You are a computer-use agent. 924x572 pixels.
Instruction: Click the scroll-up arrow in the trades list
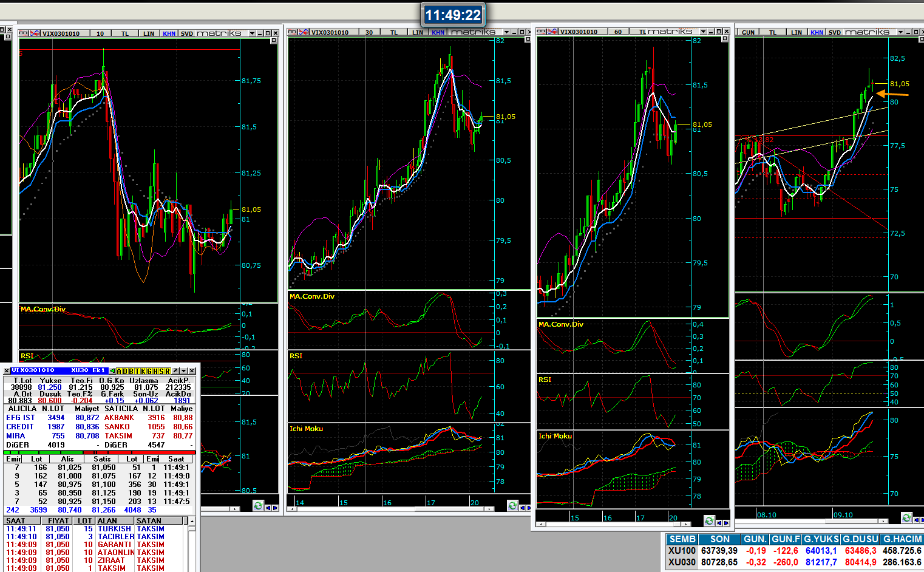click(x=192, y=521)
